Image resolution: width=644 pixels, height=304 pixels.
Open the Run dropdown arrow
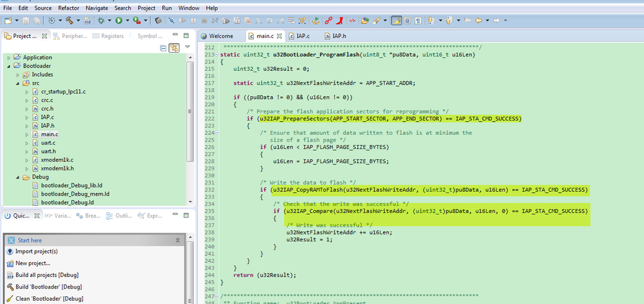(x=128, y=21)
